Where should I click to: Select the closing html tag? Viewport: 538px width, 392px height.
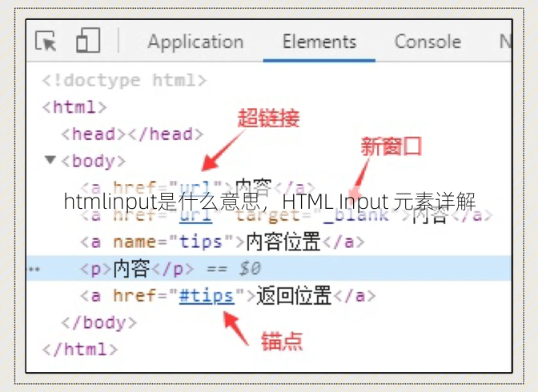(80, 350)
